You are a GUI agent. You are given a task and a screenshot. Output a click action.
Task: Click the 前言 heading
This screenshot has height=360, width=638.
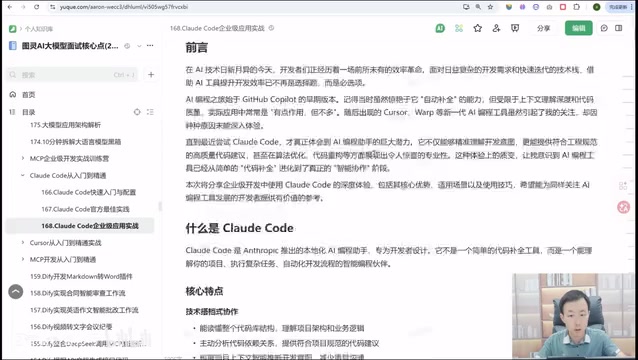coord(197,48)
